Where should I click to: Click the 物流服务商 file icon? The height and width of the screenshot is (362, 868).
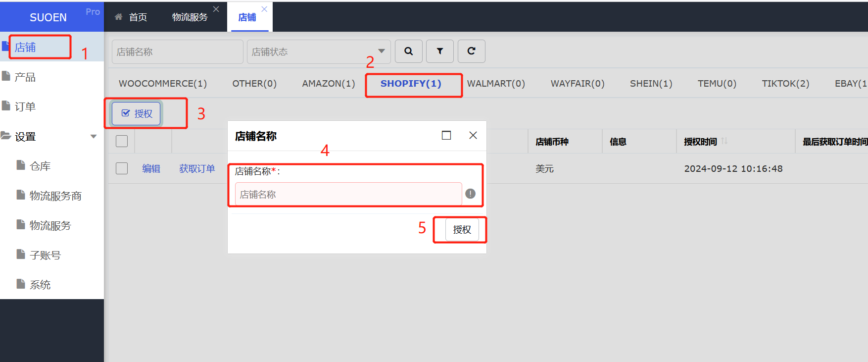coord(21,195)
